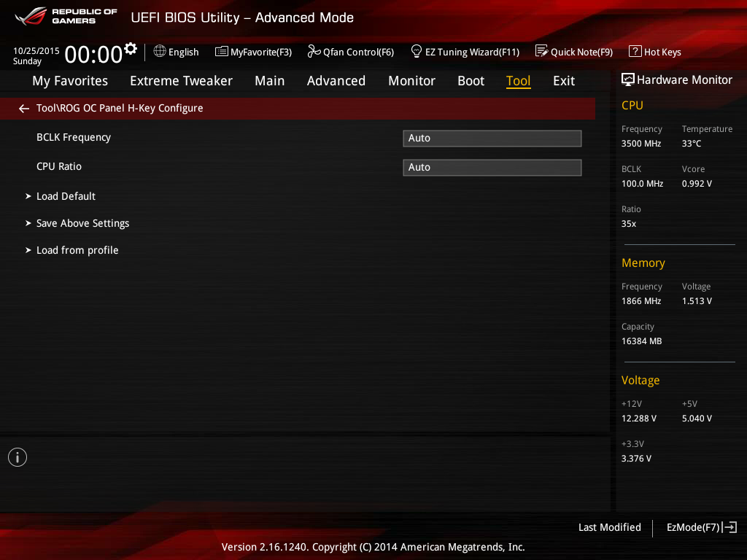Click the Hot Keys question mark icon
Screen dimensions: 747x560
tap(635, 51)
